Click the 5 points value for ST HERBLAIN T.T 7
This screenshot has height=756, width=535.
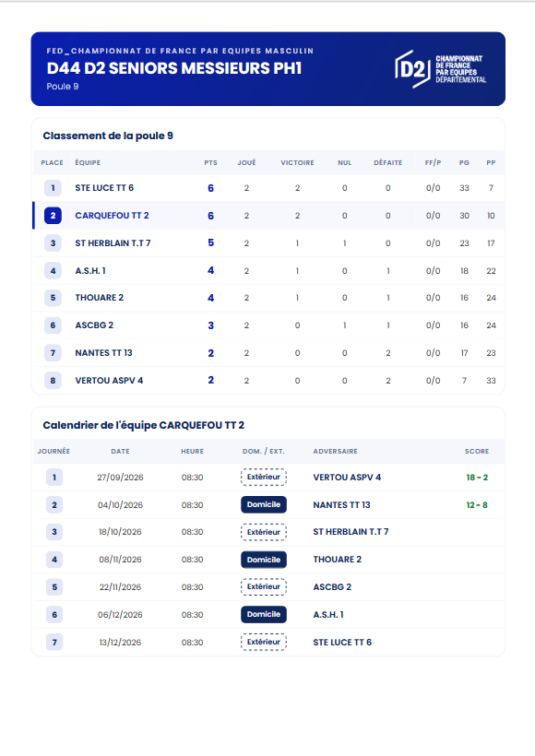click(210, 243)
